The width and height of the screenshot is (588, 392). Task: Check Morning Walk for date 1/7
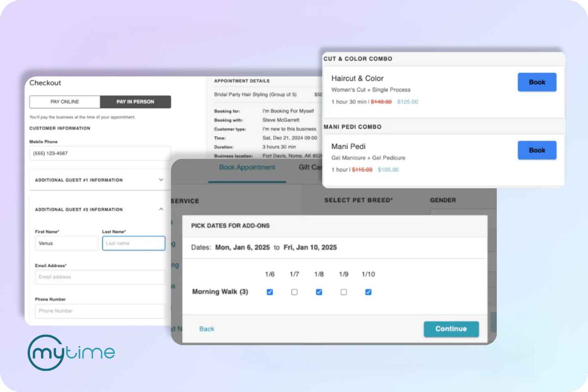pos(294,292)
